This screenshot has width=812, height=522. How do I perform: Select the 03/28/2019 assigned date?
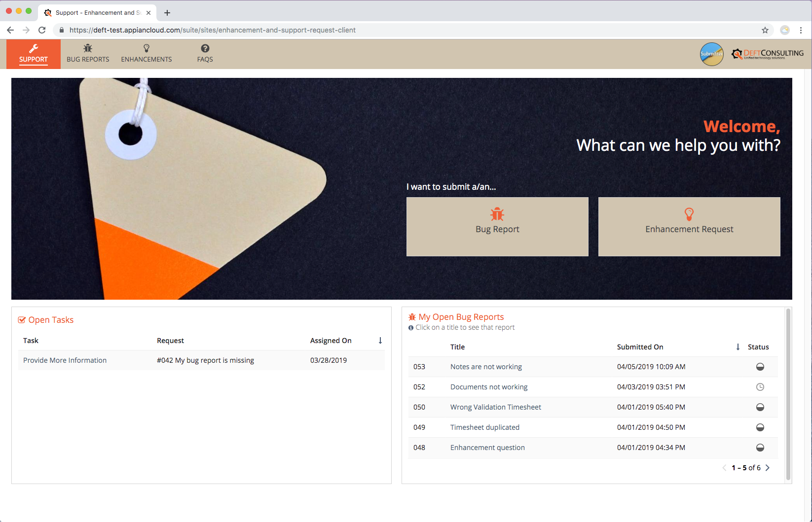coord(329,360)
